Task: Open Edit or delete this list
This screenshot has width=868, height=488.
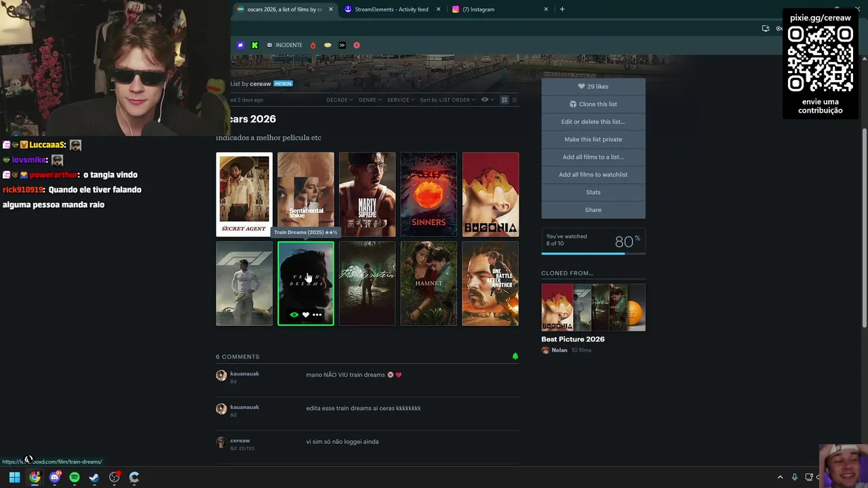Action: coord(593,122)
